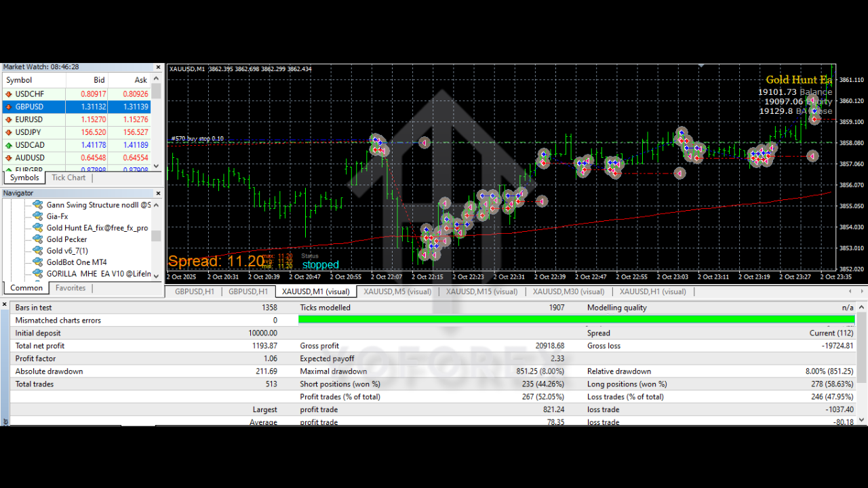Viewport: 868px width, 488px height.
Task: Switch to XAUUSD,M5 (visual) chart tab
Action: (397, 291)
